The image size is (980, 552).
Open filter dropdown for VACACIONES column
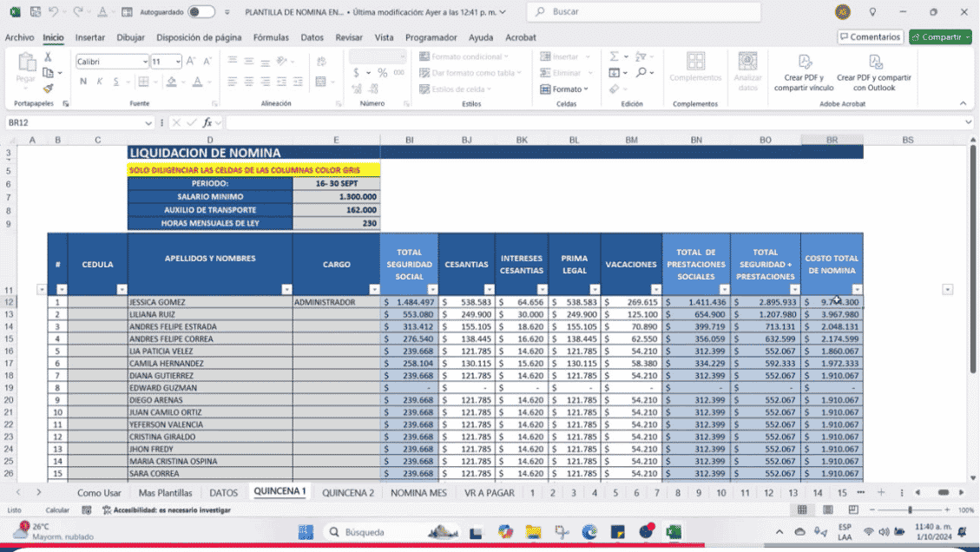click(x=655, y=289)
